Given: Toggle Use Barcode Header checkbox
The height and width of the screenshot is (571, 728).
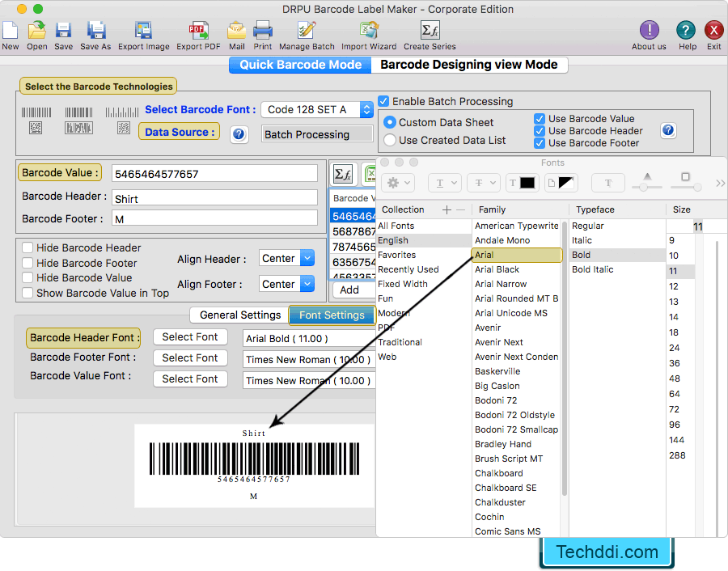Looking at the screenshot, I should pyautogui.click(x=539, y=131).
